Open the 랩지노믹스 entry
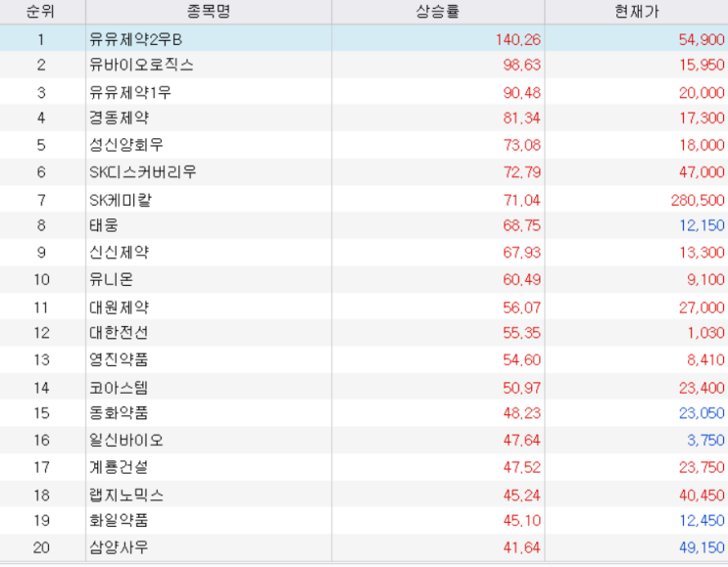This screenshot has width=728, height=567. click(126, 496)
